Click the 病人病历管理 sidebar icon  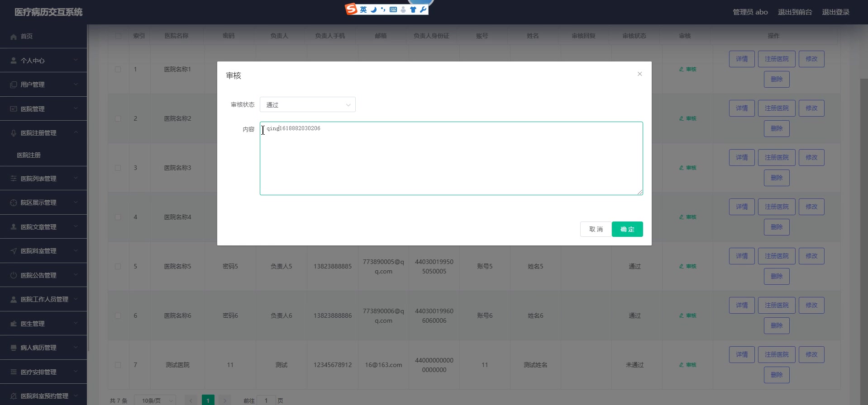pos(14,348)
